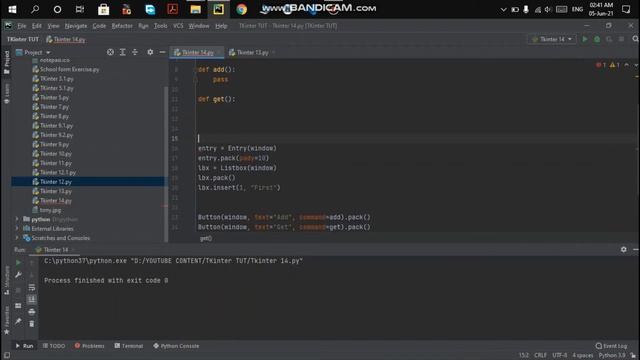Select the Run tool window button
Screen dimensions: 640x360
(x=24, y=346)
